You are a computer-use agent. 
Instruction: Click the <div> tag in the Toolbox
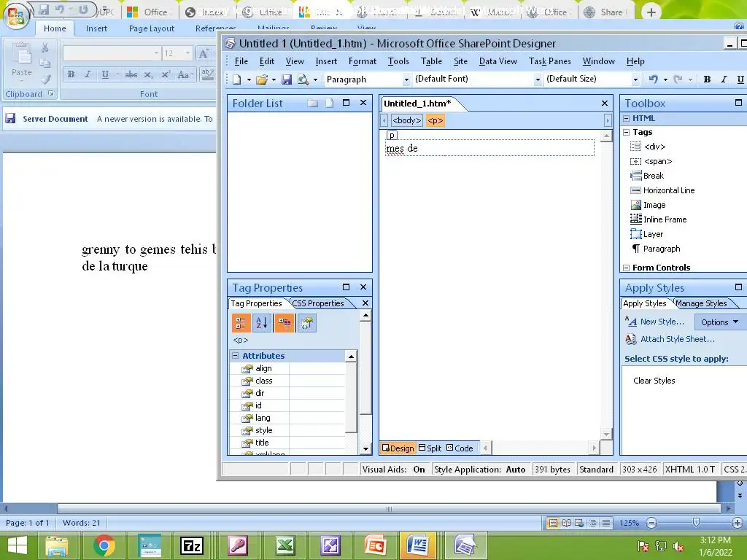click(x=648, y=147)
